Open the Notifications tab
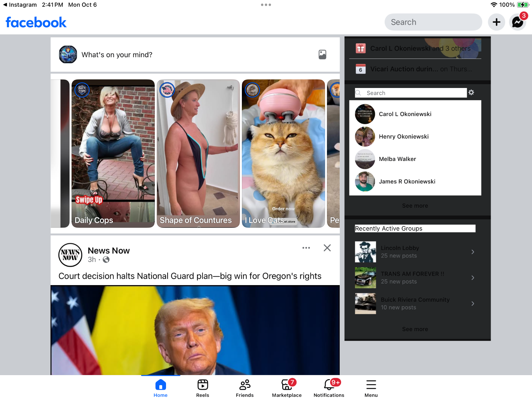Screen dimensions: 532x399 [x=329, y=387]
